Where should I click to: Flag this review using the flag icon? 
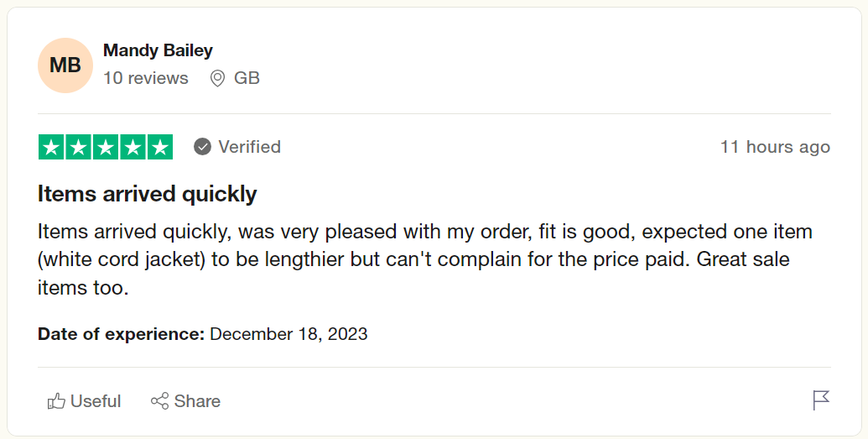[x=821, y=400]
